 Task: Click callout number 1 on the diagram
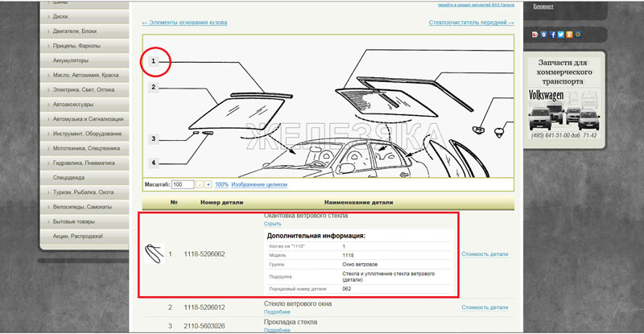pyautogui.click(x=153, y=61)
